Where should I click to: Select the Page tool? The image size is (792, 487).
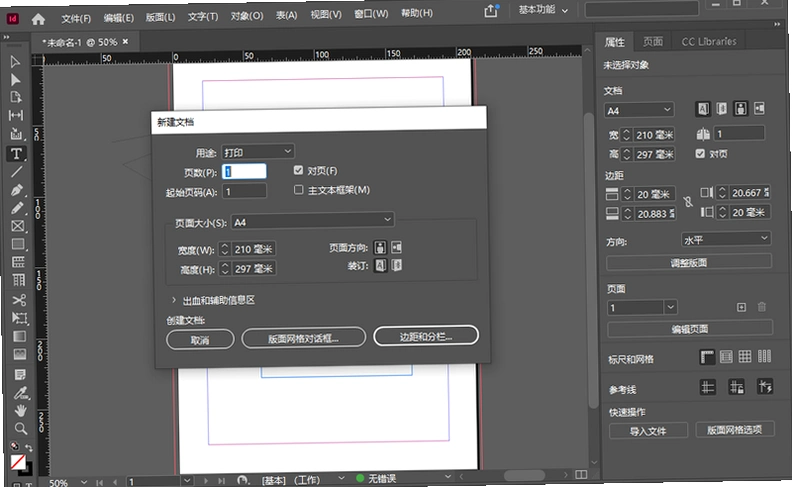[x=16, y=98]
